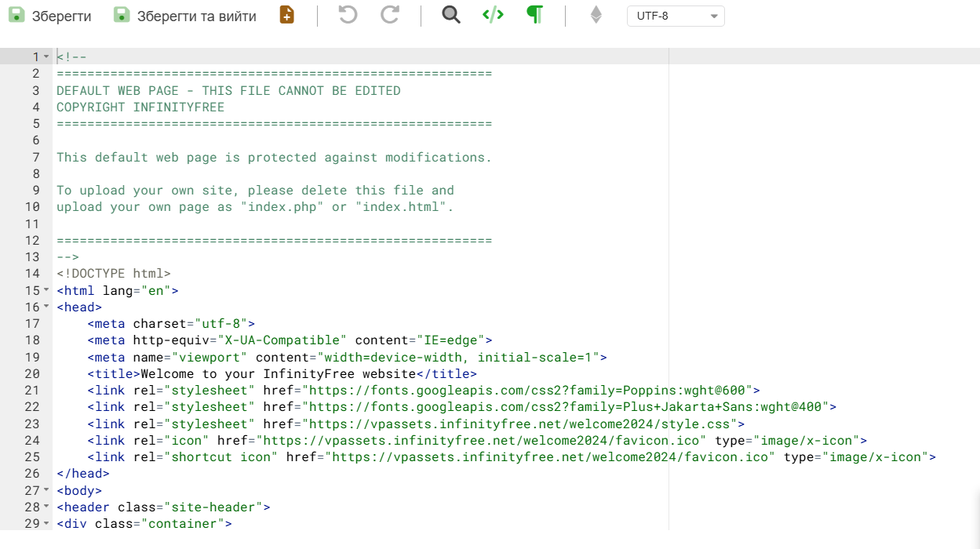Collapse the header fold at line 28

[x=46, y=507]
